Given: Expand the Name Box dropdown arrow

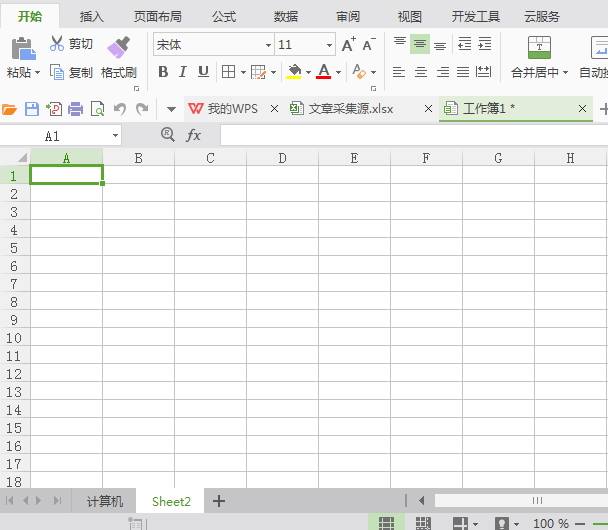Looking at the screenshot, I should [x=115, y=135].
